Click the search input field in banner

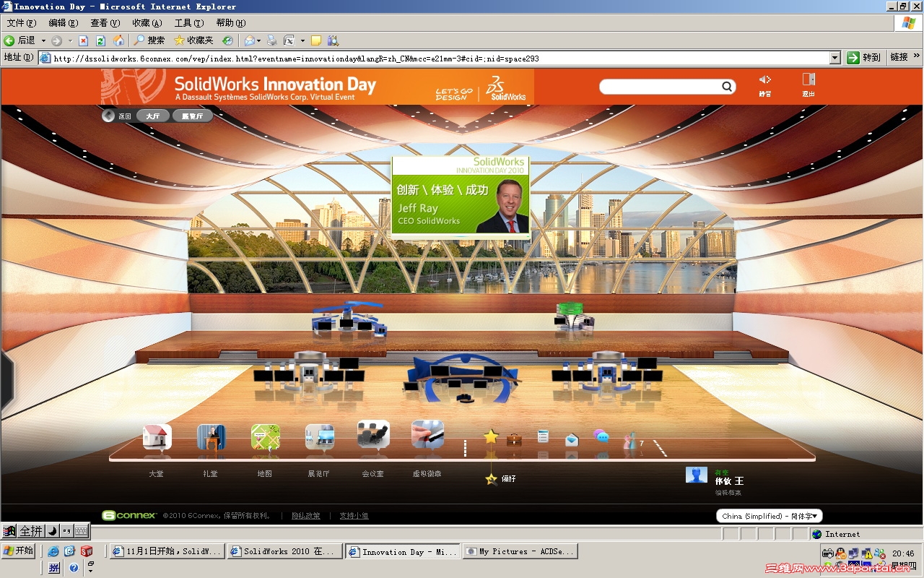click(662, 87)
